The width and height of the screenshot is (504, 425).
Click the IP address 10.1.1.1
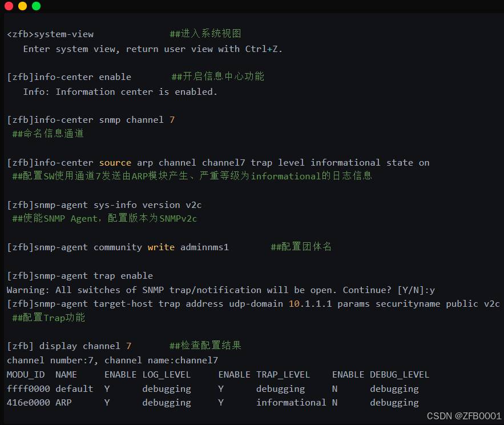click(x=310, y=304)
